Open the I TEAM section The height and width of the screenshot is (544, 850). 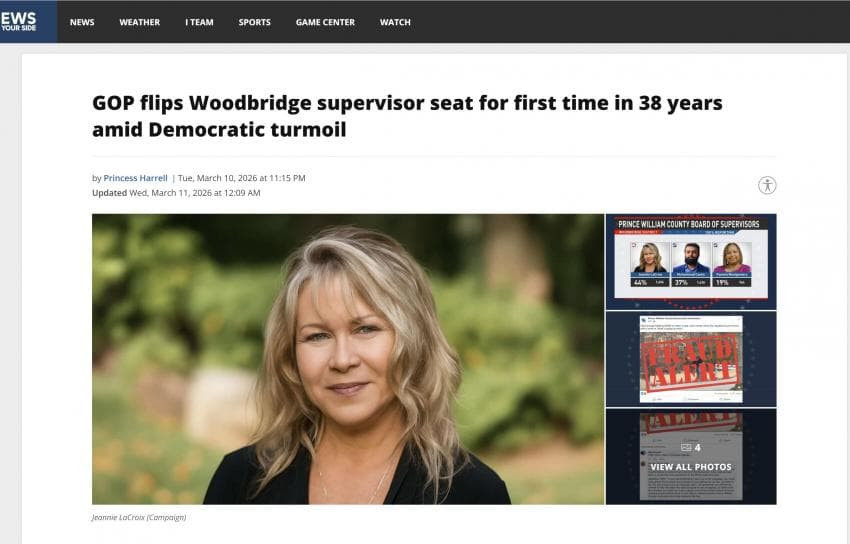(199, 22)
